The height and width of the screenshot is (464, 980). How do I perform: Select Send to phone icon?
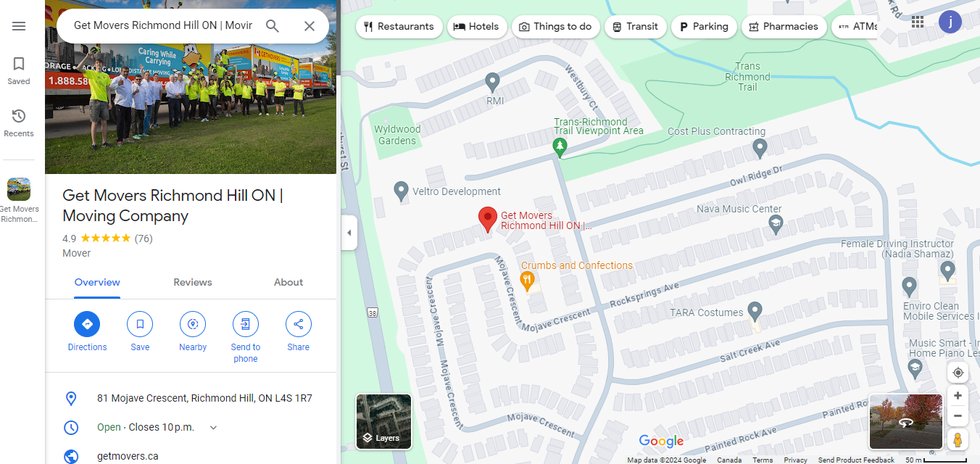coord(246,324)
